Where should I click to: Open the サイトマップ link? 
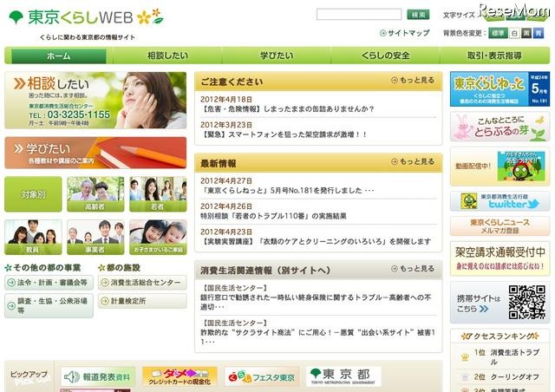pos(405,33)
